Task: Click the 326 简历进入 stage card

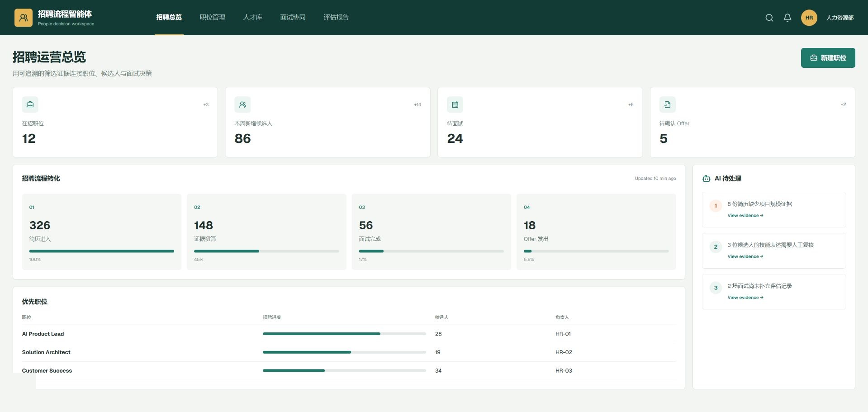Action: pyautogui.click(x=102, y=232)
